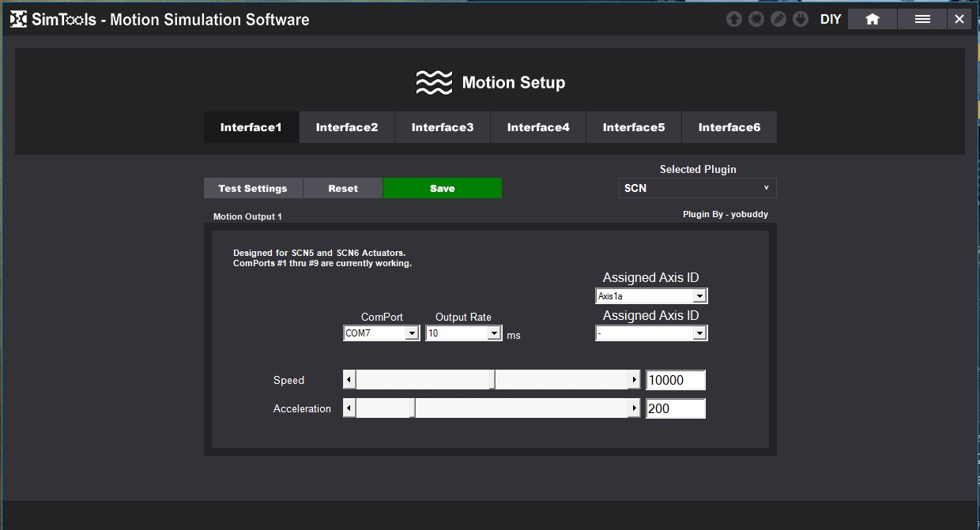Expand the second Assigned Axis ID dropdown
This screenshot has width=980, height=530.
point(699,333)
